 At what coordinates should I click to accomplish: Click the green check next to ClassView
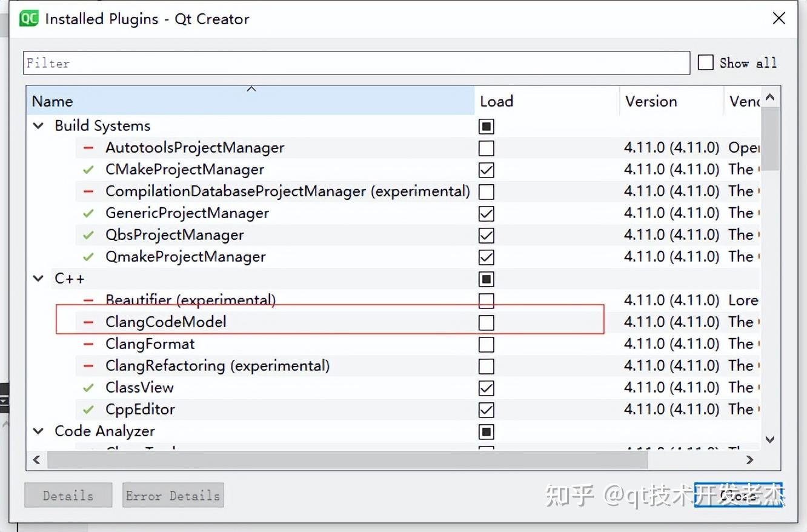[88, 388]
